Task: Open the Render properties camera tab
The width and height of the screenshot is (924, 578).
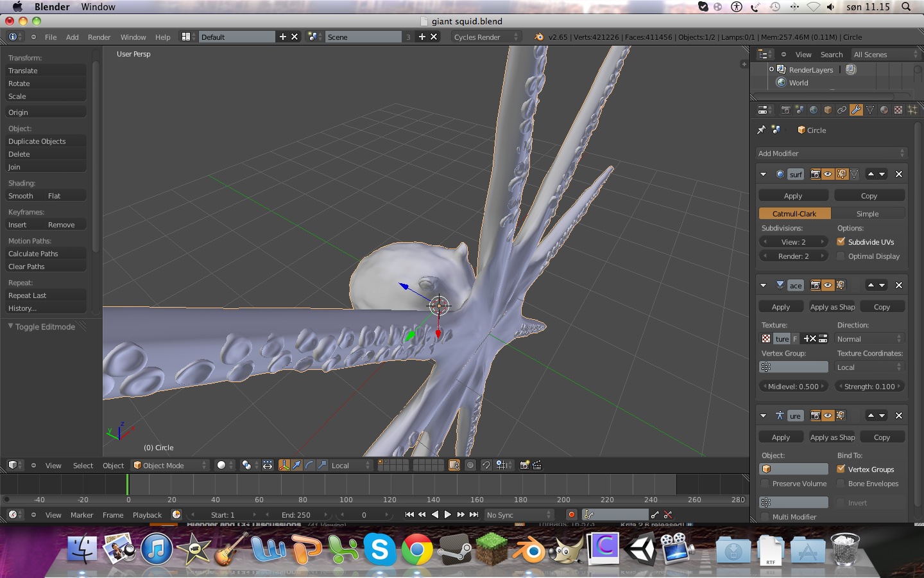Action: (x=785, y=110)
